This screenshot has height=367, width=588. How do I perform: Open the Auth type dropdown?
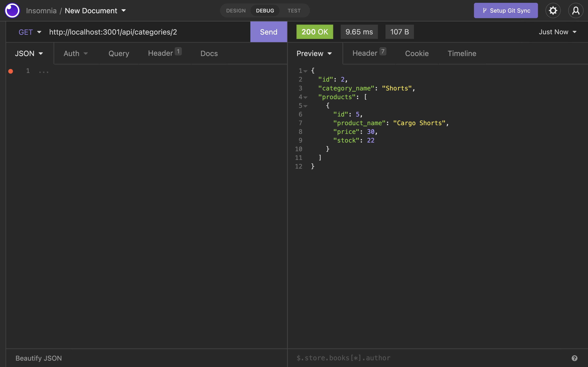(x=75, y=53)
